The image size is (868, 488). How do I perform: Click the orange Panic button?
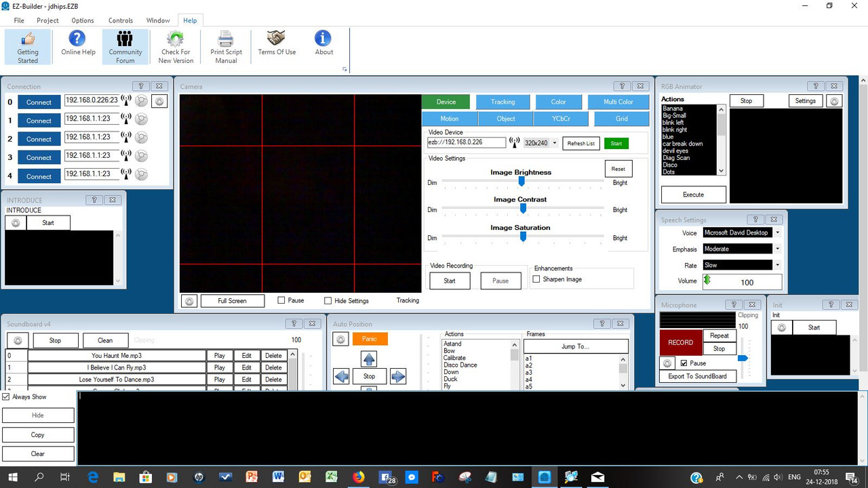(370, 339)
